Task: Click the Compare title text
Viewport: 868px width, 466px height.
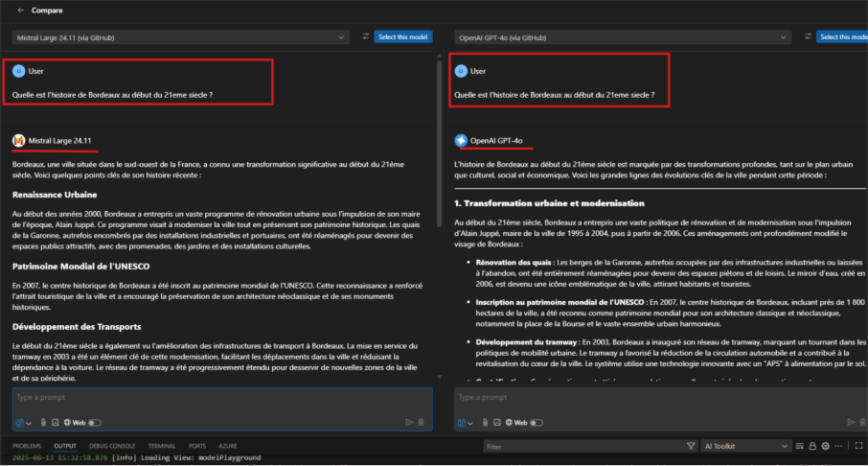Action: [x=47, y=10]
